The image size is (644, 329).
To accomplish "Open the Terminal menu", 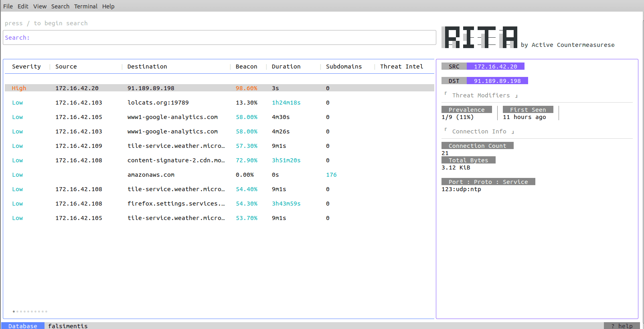I will 86,6.
